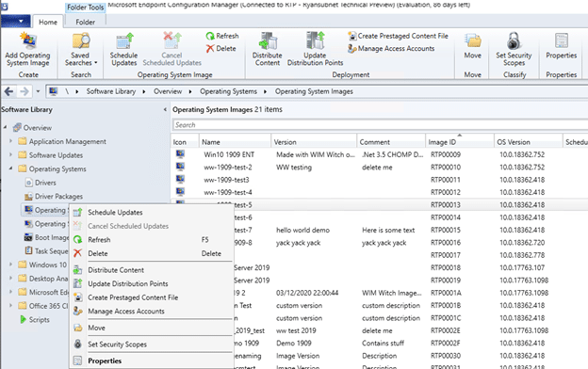Select Software Updates folder in tree
Viewport: 588px width, 369px height.
(51, 155)
